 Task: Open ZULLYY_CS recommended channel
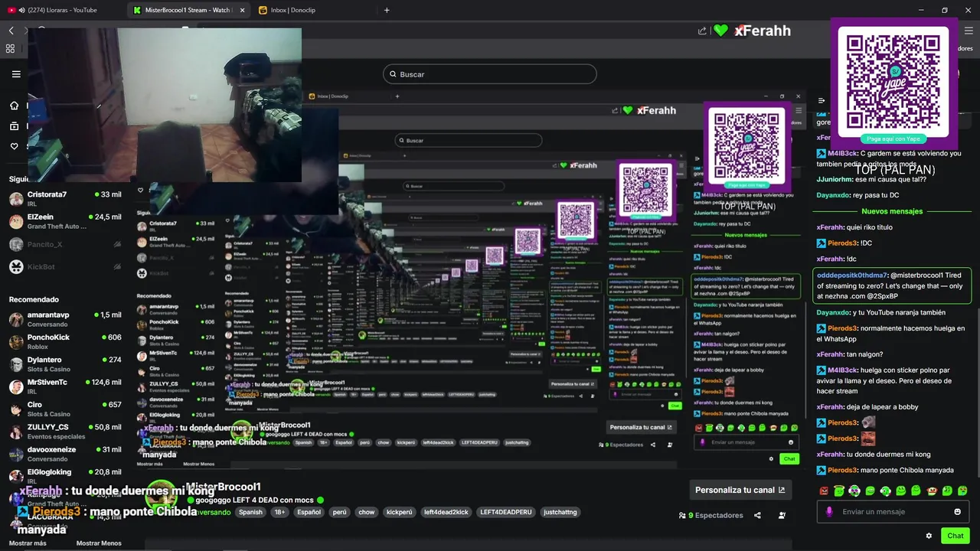point(65,432)
